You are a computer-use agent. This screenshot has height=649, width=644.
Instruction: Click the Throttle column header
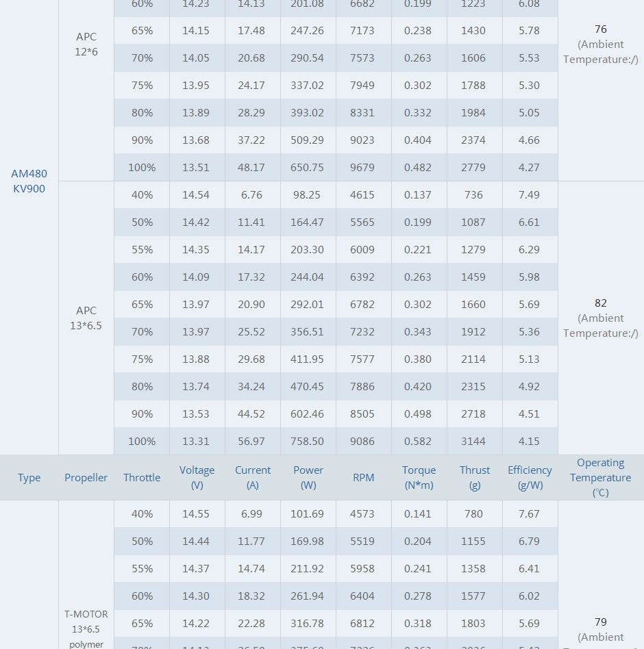click(x=142, y=478)
